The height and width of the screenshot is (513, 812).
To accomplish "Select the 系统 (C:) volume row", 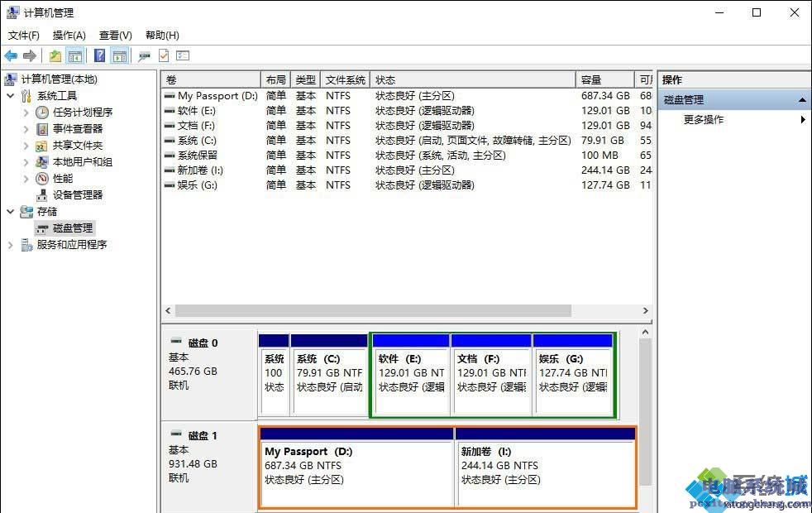I will [x=407, y=141].
